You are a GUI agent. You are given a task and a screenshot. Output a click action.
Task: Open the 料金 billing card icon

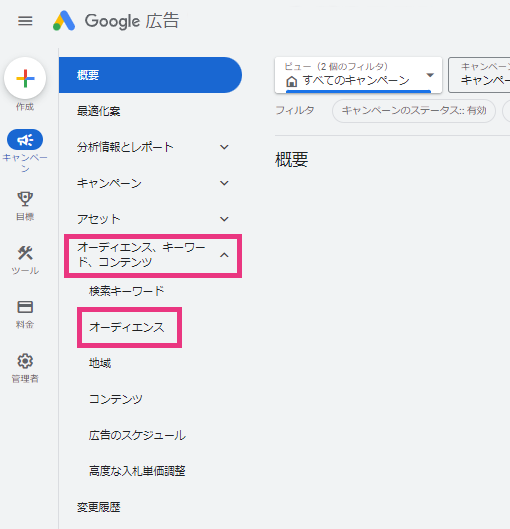pos(25,307)
